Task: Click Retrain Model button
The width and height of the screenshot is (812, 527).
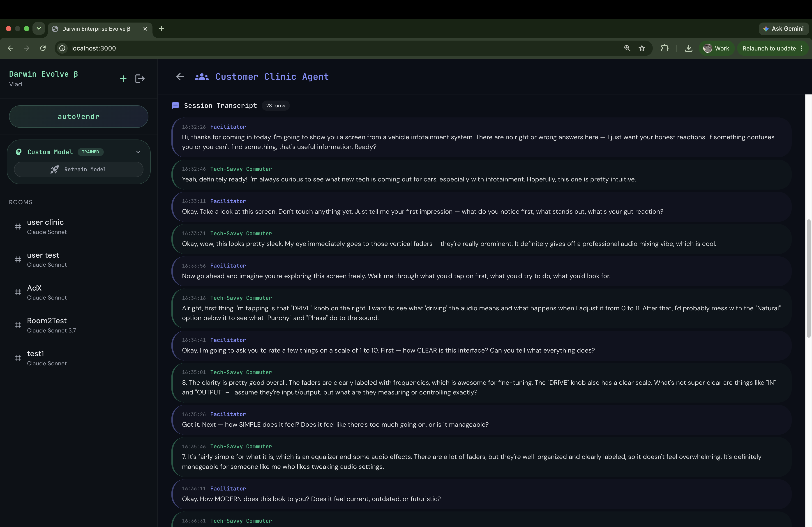Action: (78, 170)
